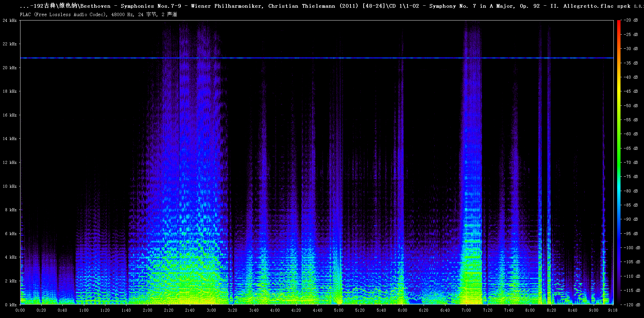Click the -20 dB label on the color scale
Image resolution: width=644 pixels, height=318 pixels.
[x=631, y=20]
